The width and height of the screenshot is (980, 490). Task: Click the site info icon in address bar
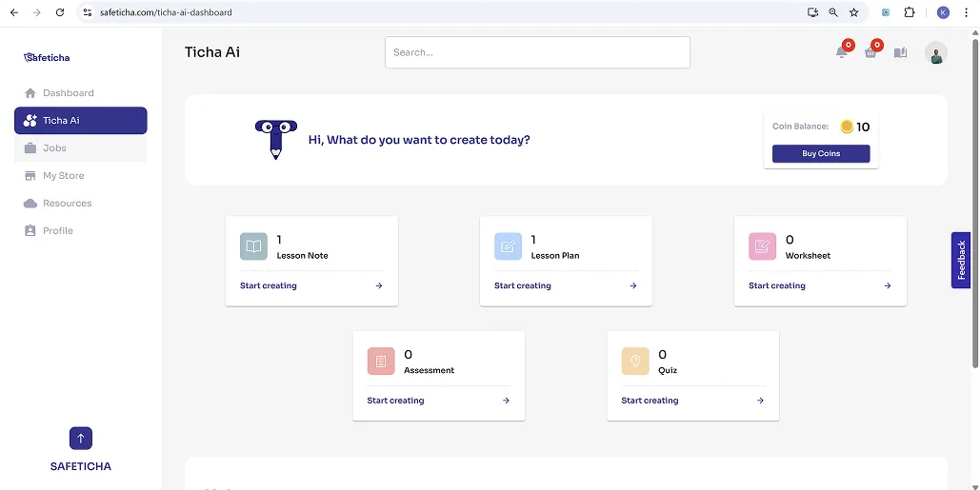88,12
